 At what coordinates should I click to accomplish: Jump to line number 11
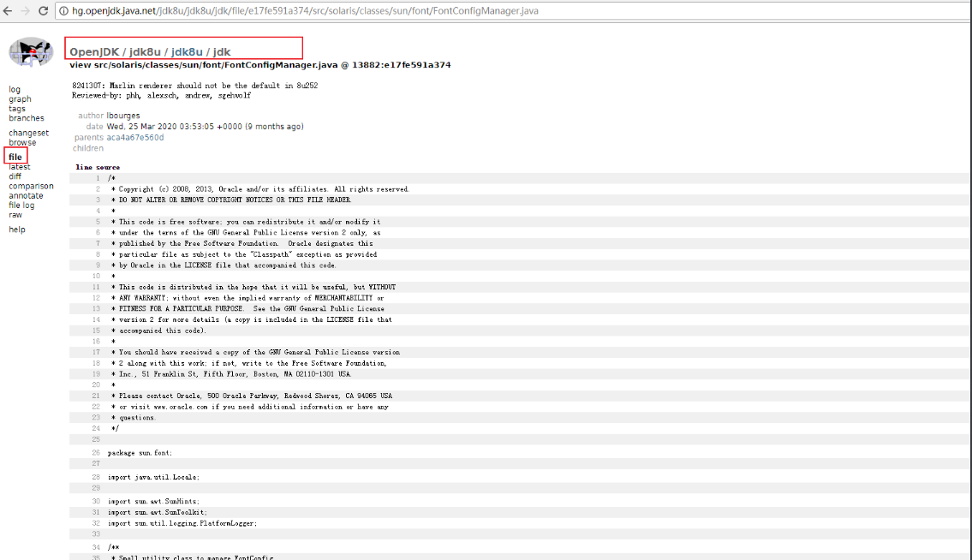point(96,287)
